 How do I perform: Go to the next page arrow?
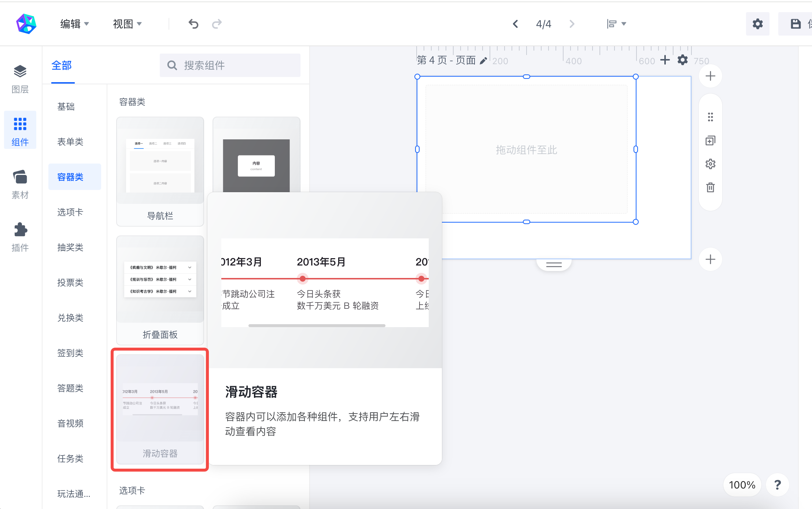pyautogui.click(x=572, y=24)
